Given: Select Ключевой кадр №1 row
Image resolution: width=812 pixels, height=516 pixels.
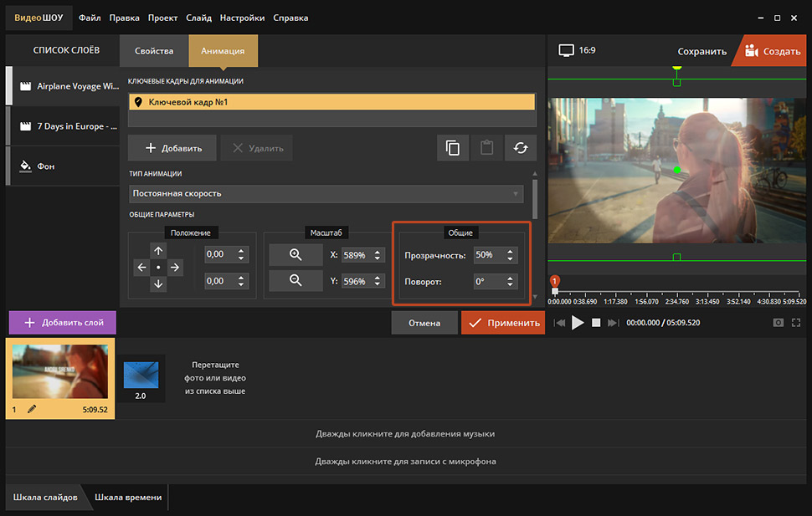Looking at the screenshot, I should (331, 102).
